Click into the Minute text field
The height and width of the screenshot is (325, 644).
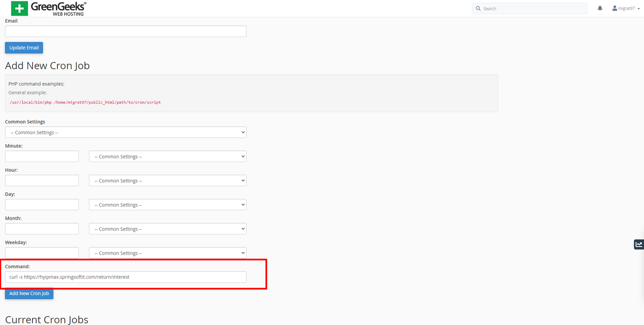tap(42, 156)
